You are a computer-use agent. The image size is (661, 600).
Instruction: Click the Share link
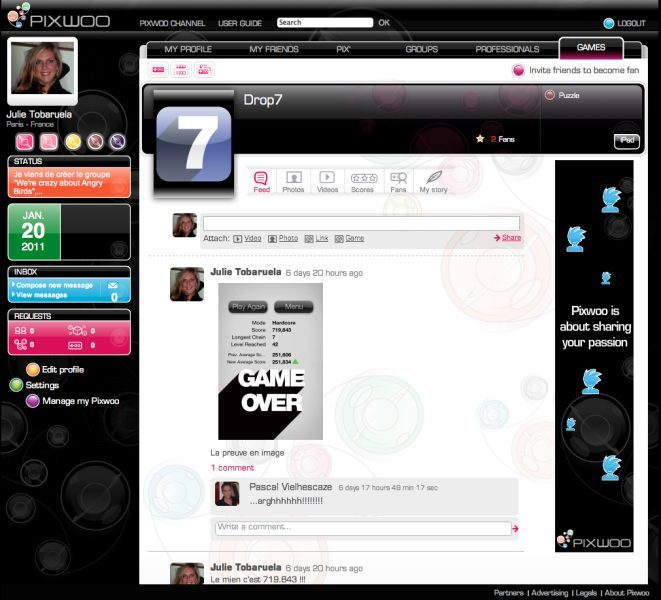[508, 238]
